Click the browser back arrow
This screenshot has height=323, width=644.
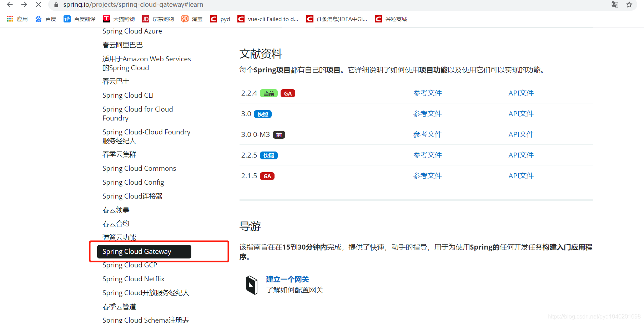tap(10, 5)
